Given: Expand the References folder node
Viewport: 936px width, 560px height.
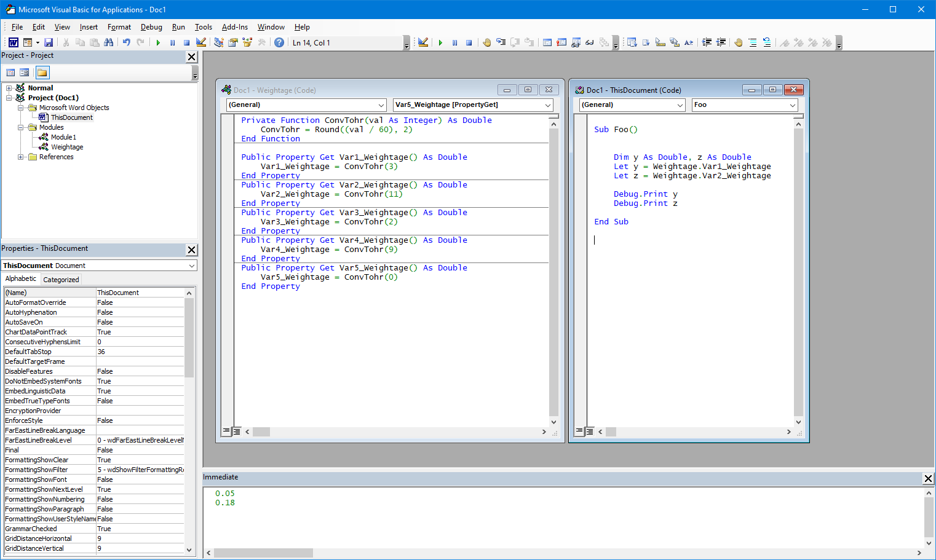Looking at the screenshot, I should pos(21,157).
